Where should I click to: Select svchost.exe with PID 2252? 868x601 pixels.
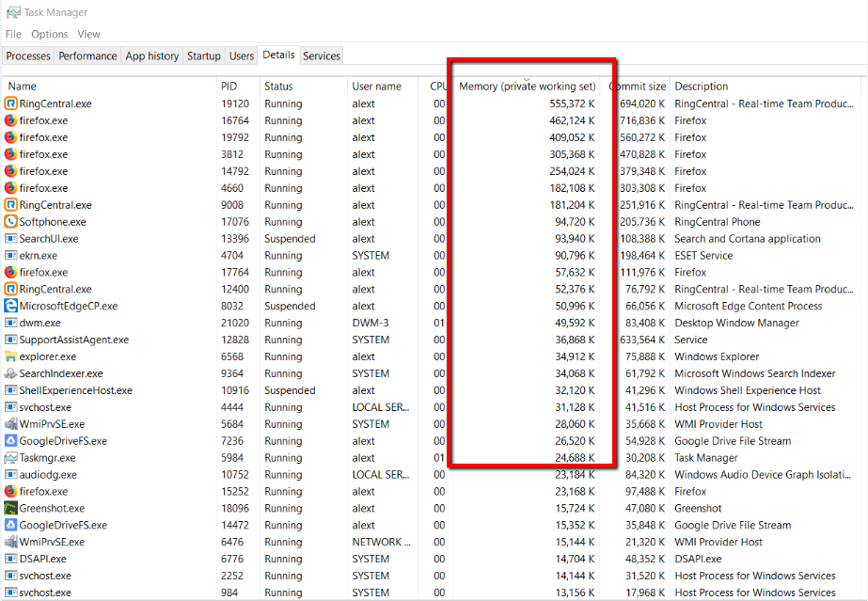click(x=45, y=576)
